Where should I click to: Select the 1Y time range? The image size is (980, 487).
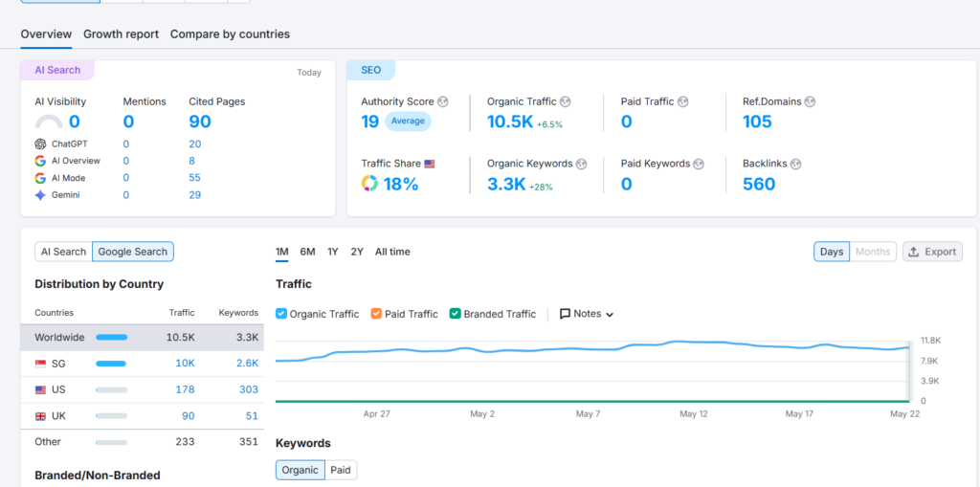pyautogui.click(x=333, y=252)
